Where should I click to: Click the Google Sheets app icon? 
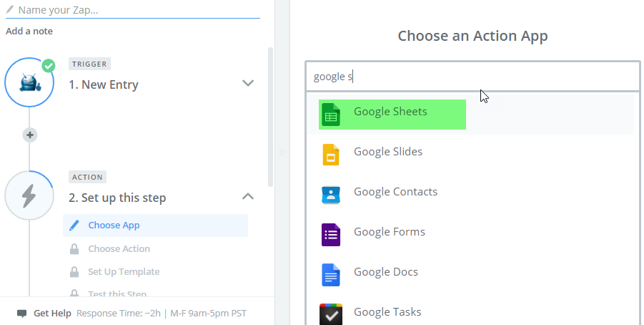tap(331, 115)
